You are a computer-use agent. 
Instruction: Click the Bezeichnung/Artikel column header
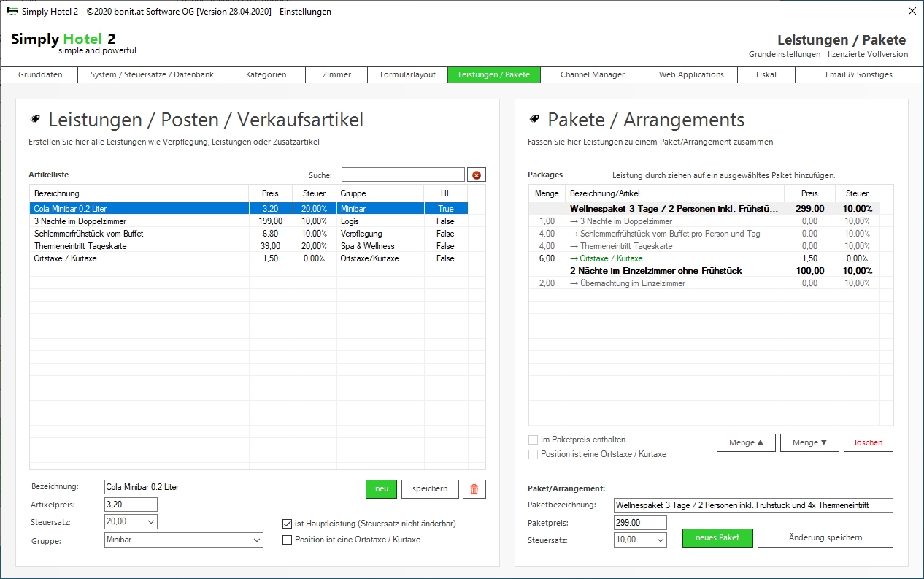pyautogui.click(x=675, y=193)
